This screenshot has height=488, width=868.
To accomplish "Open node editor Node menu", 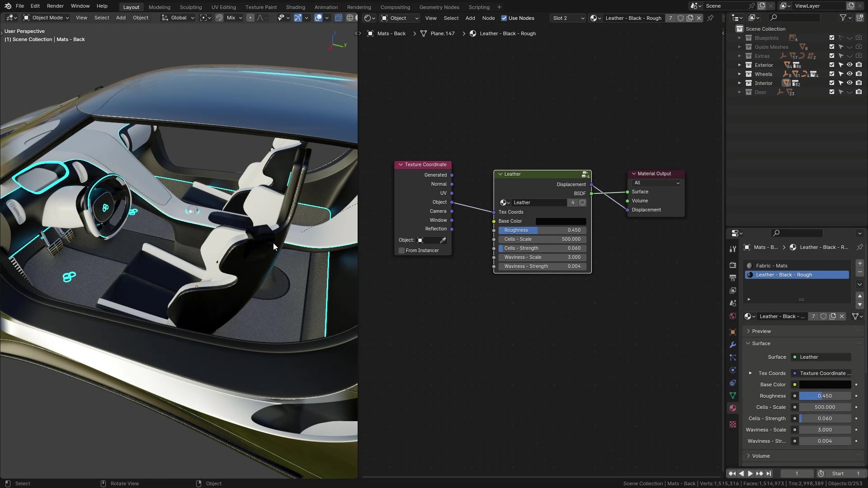I will (488, 18).
